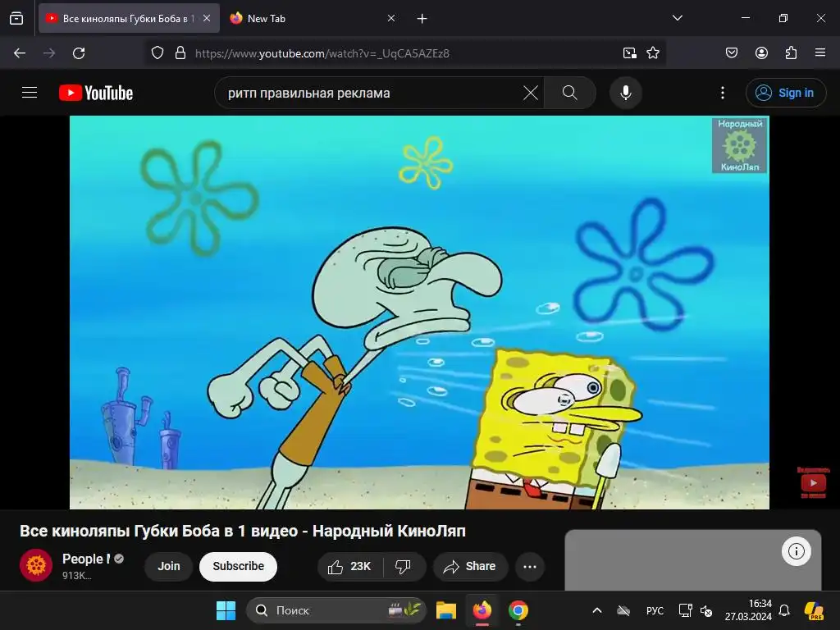This screenshot has width=840, height=630.
Task: Bookmark this page with the star
Action: coord(652,53)
